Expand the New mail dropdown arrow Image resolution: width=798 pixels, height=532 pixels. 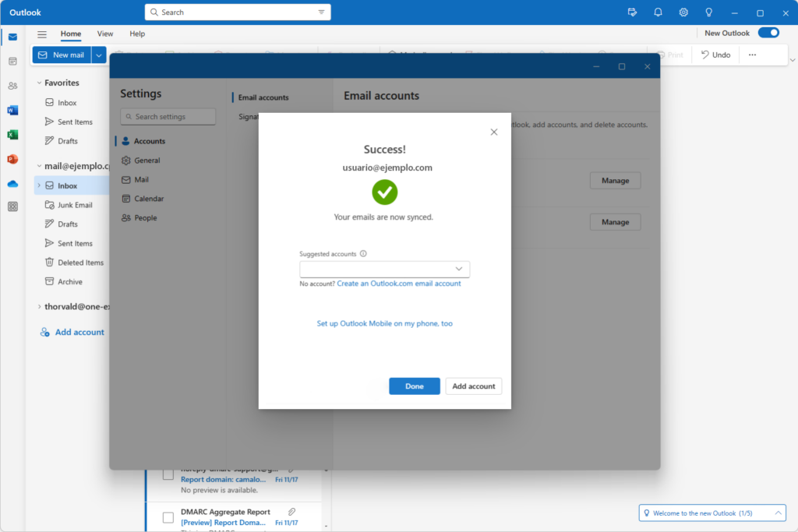pos(99,55)
